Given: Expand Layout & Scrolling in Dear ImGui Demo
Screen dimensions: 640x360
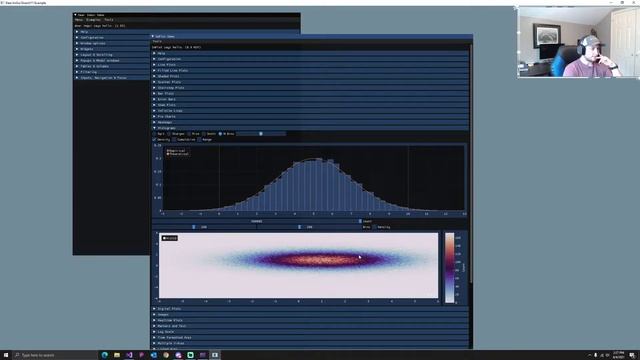Looking at the screenshot, I should 112,55.
